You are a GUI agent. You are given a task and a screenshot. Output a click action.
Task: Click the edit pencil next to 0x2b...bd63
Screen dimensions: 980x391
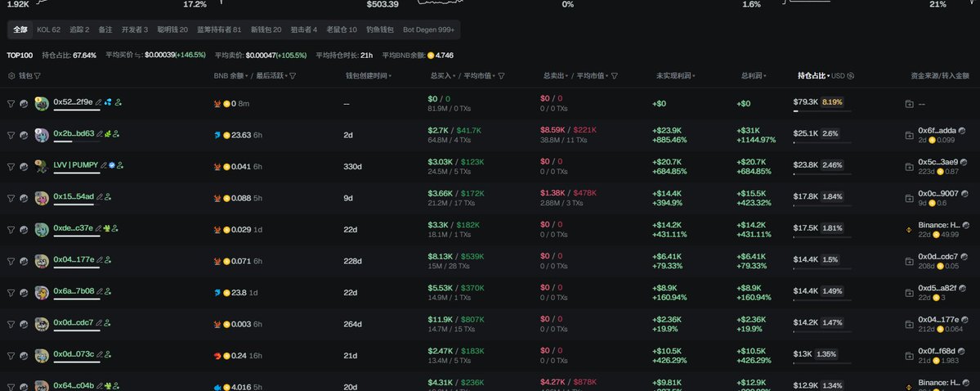pos(100,133)
